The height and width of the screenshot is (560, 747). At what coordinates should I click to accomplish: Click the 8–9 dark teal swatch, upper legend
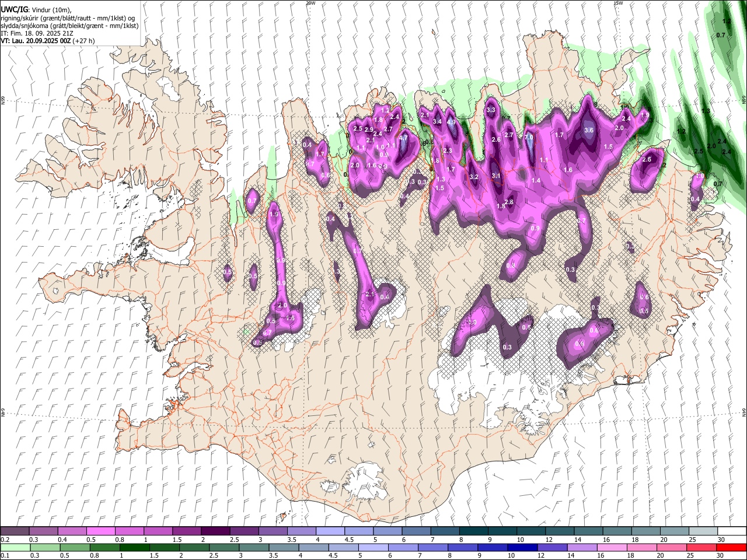[x=473, y=531]
